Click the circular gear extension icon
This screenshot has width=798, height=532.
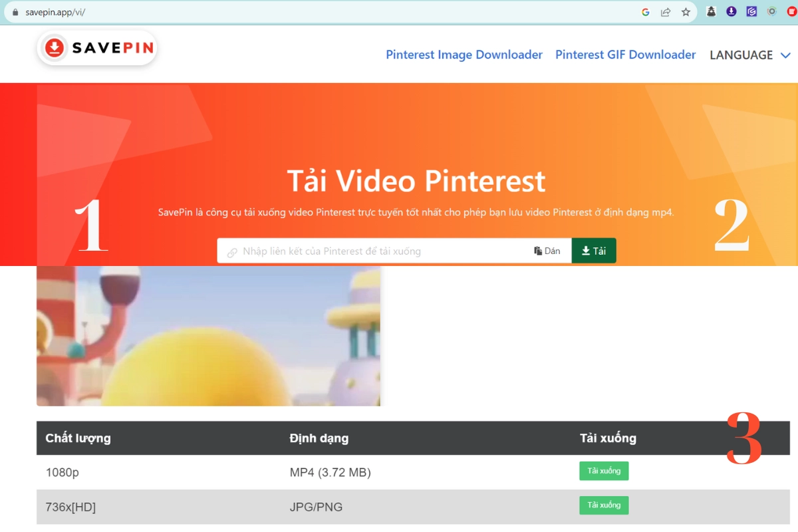coord(771,11)
